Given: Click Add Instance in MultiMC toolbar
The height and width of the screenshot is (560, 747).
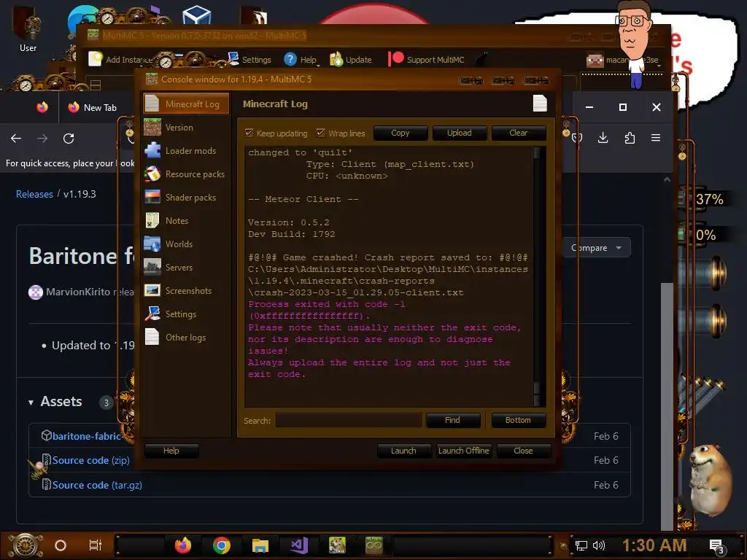Looking at the screenshot, I should point(121,60).
